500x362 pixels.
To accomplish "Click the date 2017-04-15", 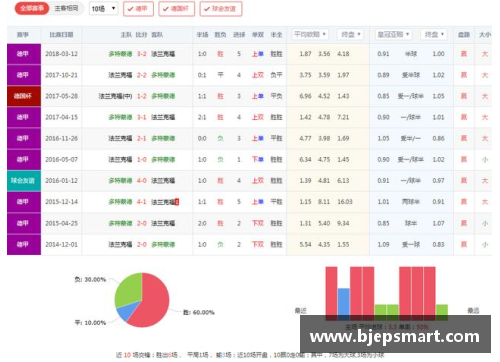I will point(62,117).
